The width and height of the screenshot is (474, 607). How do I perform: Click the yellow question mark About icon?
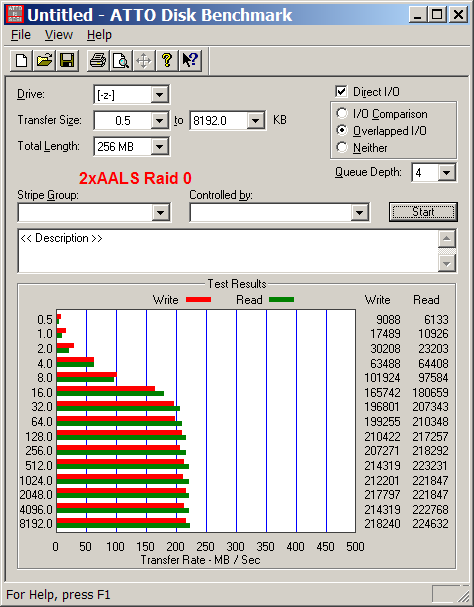coord(167,60)
